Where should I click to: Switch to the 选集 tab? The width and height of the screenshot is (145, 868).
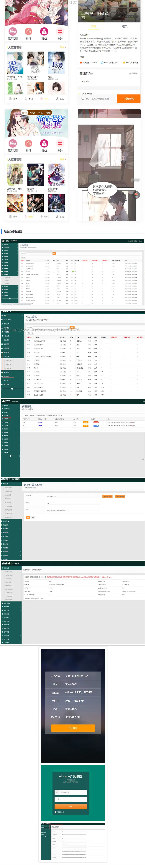click(x=125, y=26)
